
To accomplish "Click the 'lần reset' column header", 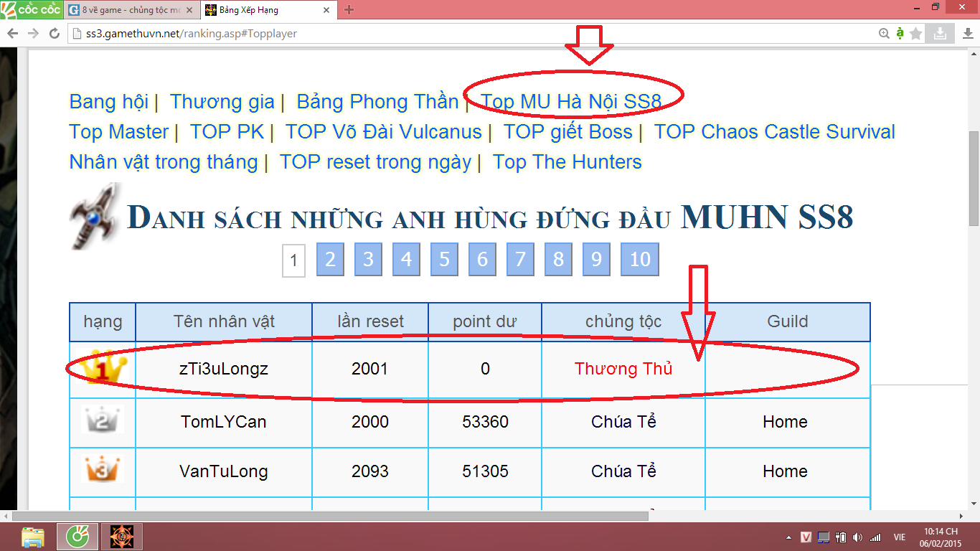I will [x=370, y=321].
